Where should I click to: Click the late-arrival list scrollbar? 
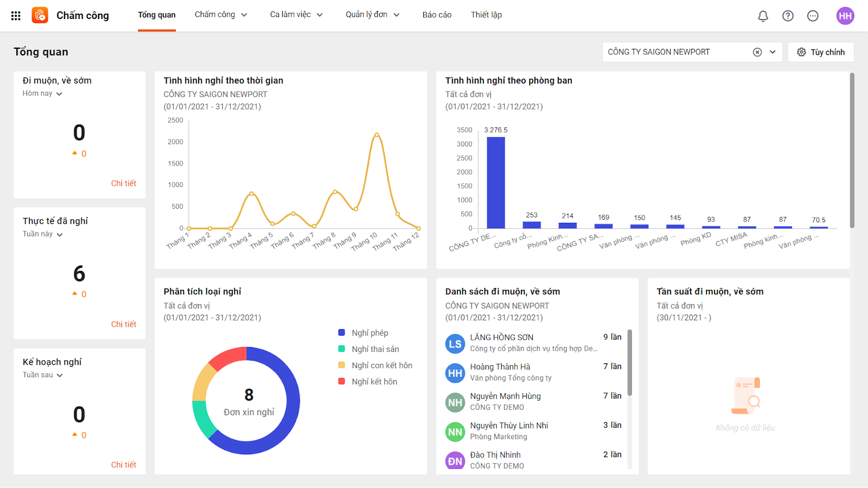630,362
